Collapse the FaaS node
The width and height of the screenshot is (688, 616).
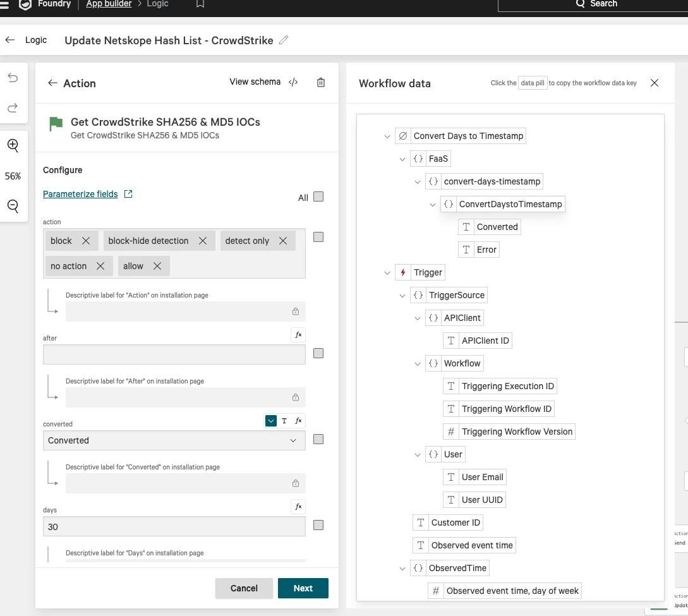pyautogui.click(x=402, y=159)
